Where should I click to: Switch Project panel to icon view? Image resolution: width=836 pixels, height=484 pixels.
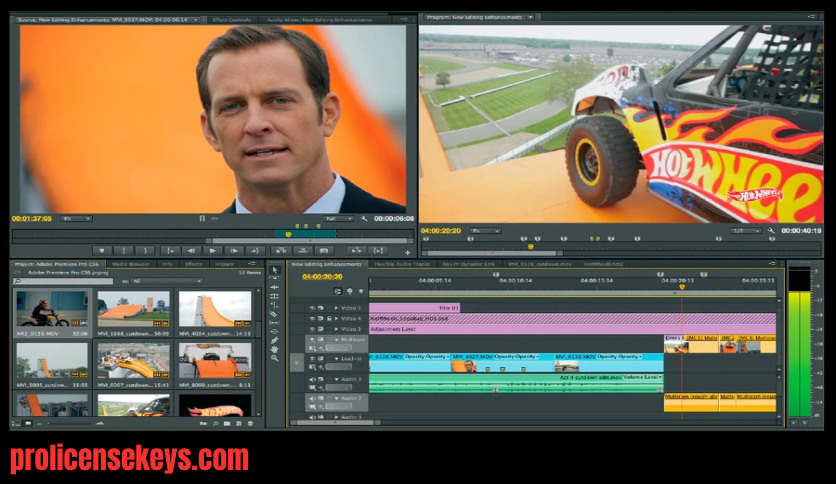tap(28, 423)
